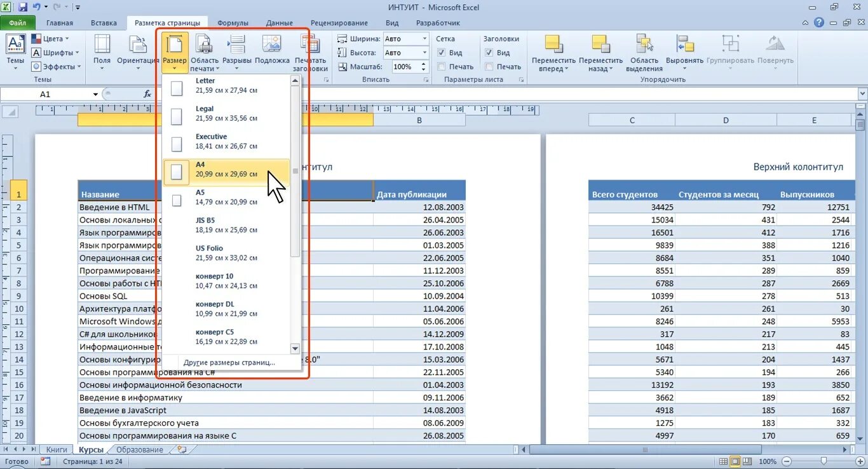This screenshot has width=868, height=469.
Task: Click the fx insert function icon
Action: point(147,94)
